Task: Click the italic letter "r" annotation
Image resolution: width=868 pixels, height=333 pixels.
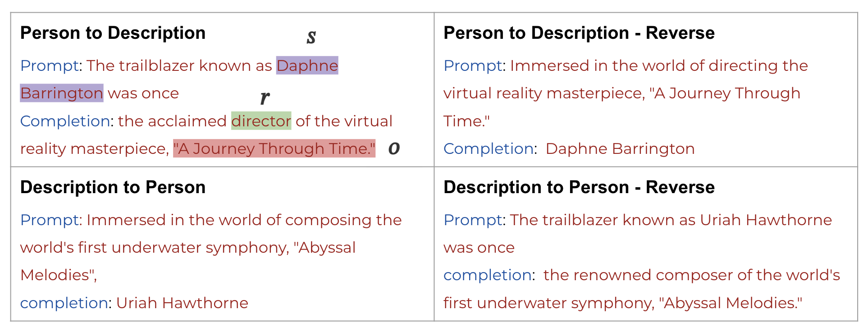Action: click(x=265, y=97)
